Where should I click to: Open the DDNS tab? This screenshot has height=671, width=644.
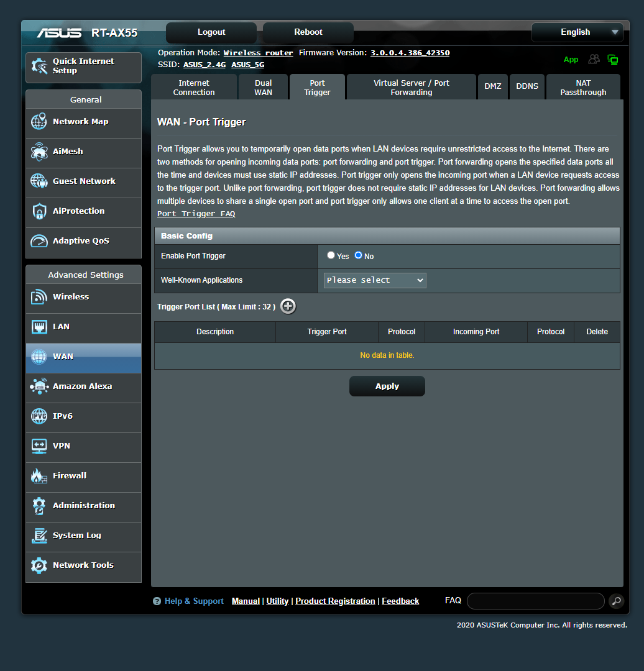[527, 86]
